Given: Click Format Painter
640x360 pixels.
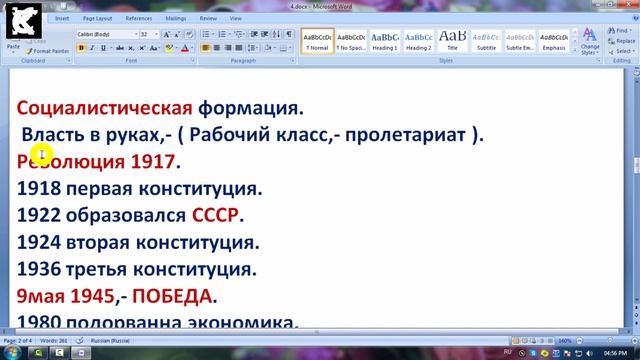Looking at the screenshot, I should [x=47, y=51].
